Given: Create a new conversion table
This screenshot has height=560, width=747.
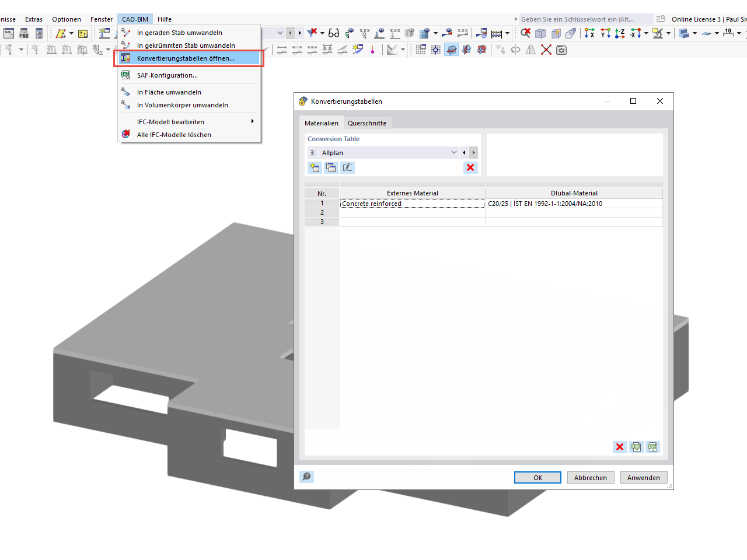Looking at the screenshot, I should 315,167.
